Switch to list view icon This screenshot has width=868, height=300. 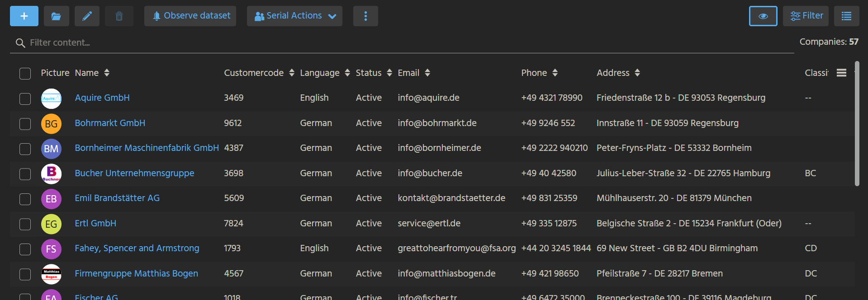click(846, 16)
